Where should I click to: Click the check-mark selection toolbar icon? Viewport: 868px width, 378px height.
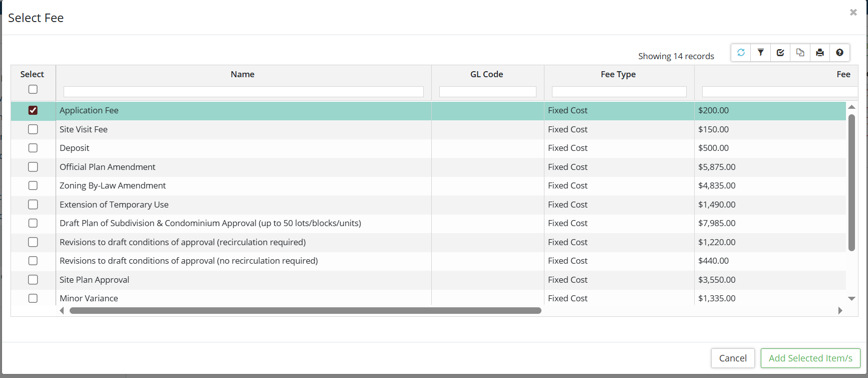coord(780,52)
